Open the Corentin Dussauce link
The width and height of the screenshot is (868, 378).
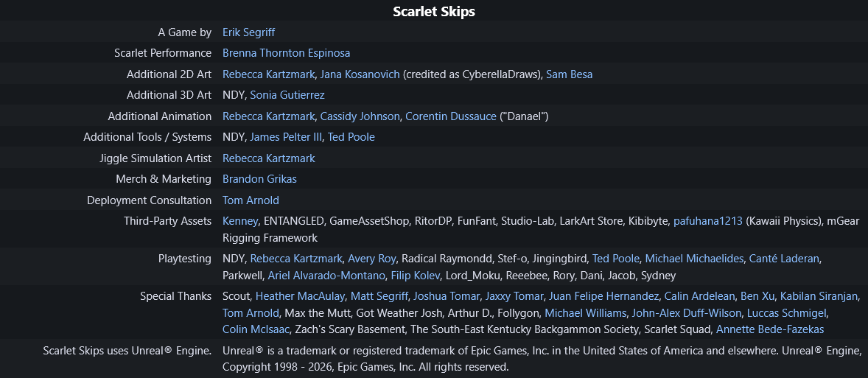tap(451, 116)
